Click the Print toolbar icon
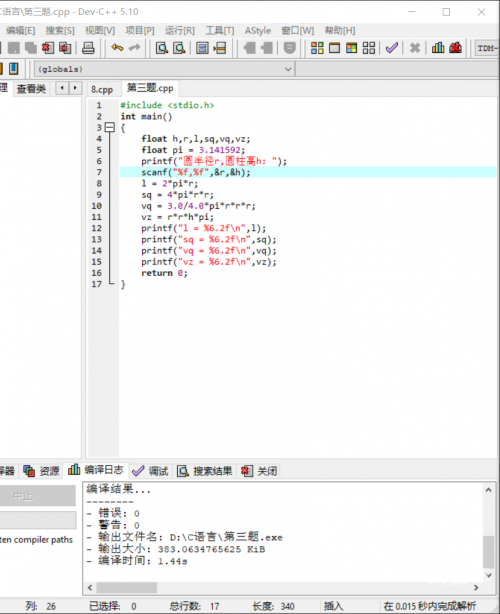The image size is (500, 614). click(x=88, y=48)
